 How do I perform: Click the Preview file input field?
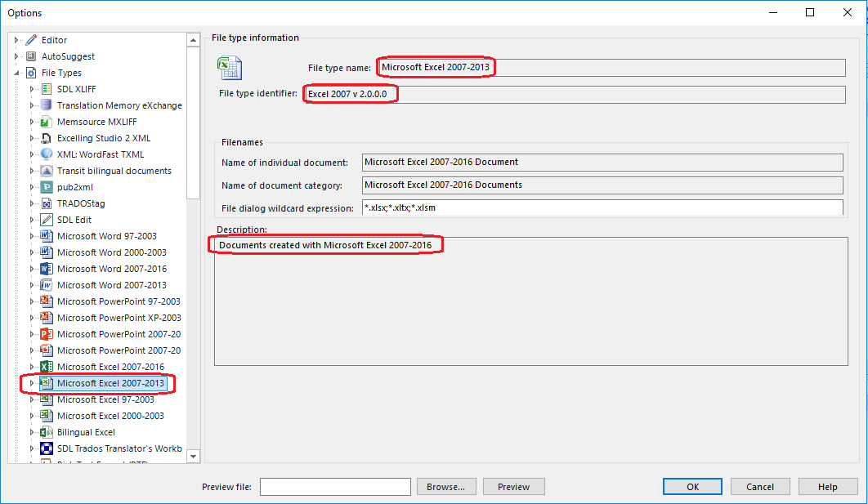(335, 486)
